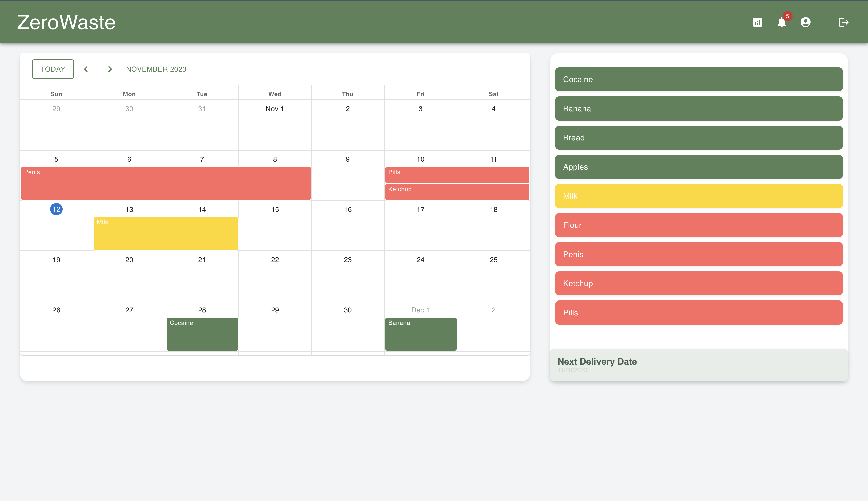The image size is (868, 501).
Task: Click the logout icon in header
Action: pos(843,22)
